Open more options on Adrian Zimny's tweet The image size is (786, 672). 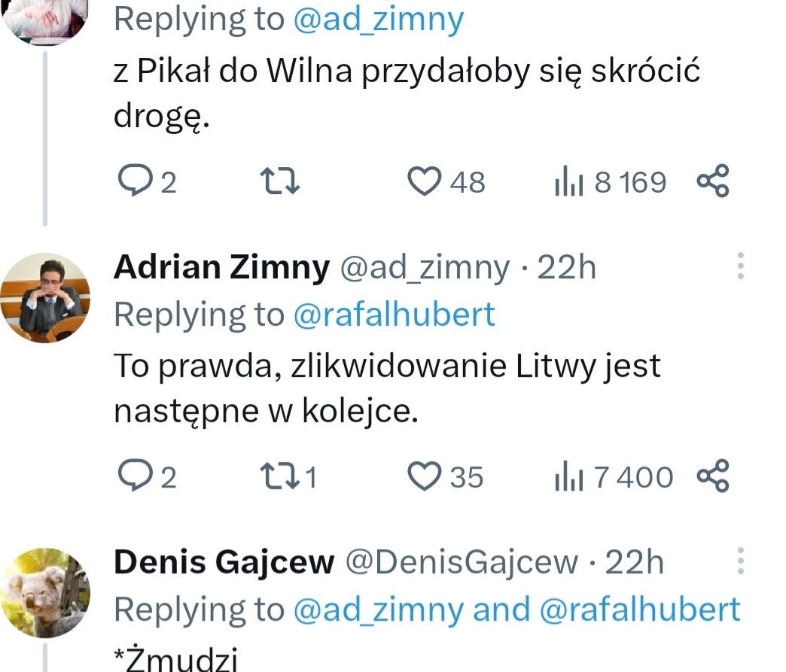click(740, 266)
